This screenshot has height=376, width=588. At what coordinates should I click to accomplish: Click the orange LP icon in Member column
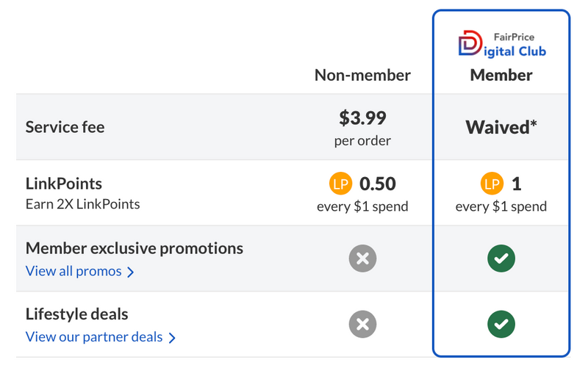point(492,184)
